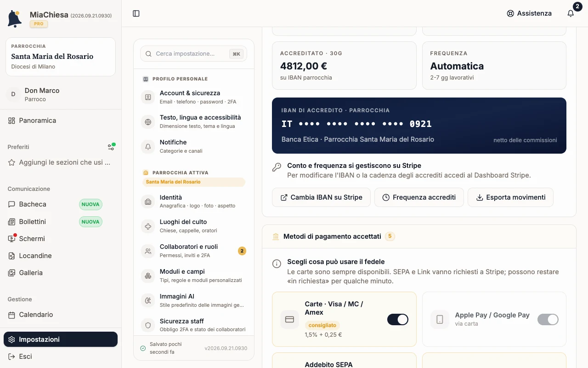Click Aggiungi le sezioni che usi favorite
Screen dimensions: 588x368
tap(61, 162)
